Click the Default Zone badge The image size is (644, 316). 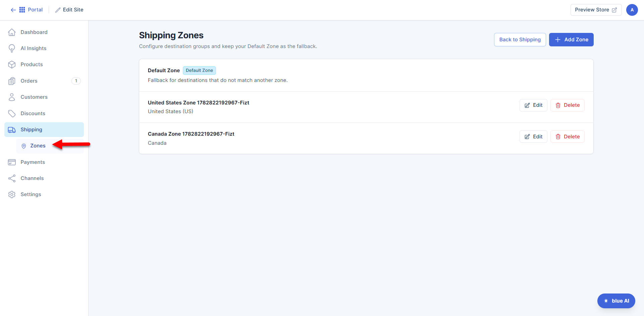tap(199, 71)
